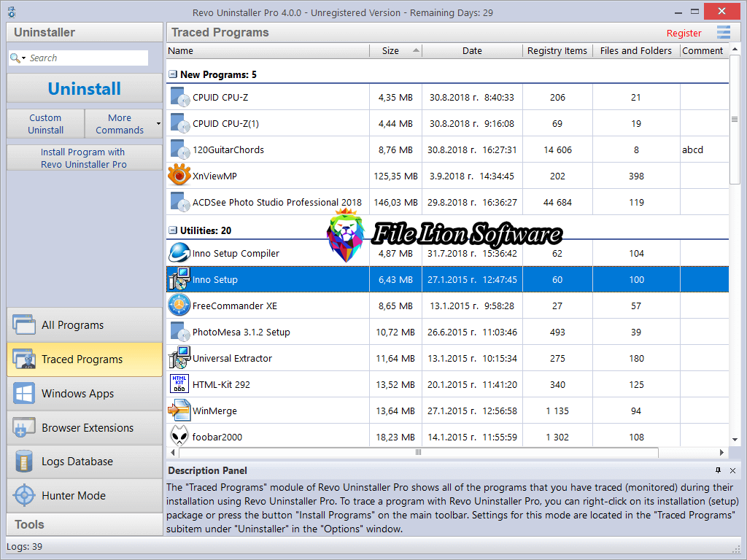Select the FreeCommander XE name text
The height and width of the screenshot is (560, 747).
click(x=234, y=306)
